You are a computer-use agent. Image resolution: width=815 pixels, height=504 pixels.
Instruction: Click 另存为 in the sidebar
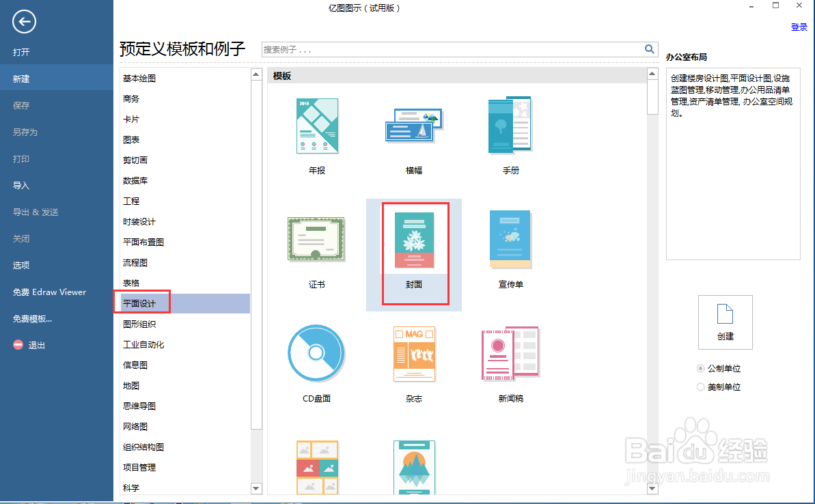click(25, 132)
